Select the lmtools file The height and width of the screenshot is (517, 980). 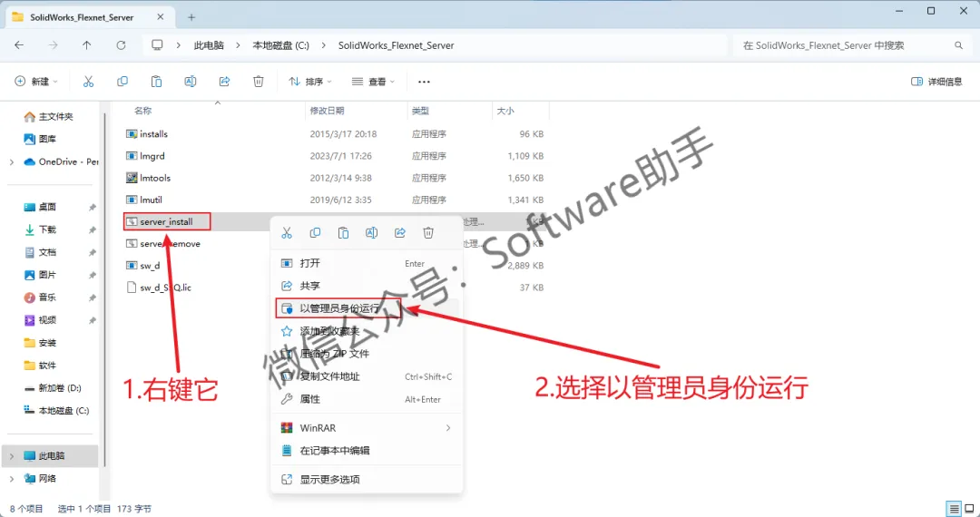(x=155, y=178)
